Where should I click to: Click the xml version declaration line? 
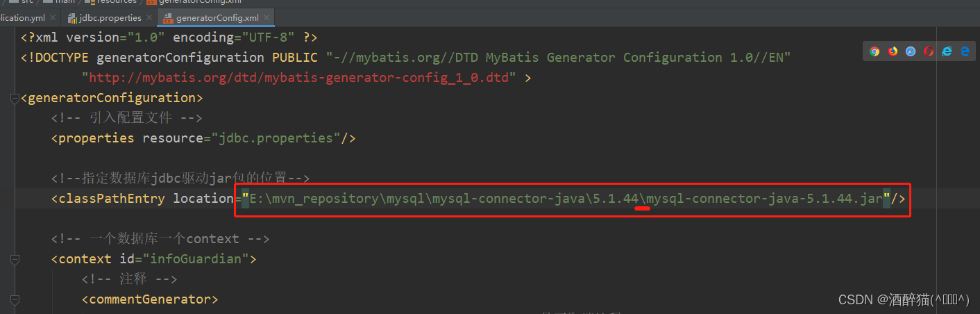(x=169, y=38)
